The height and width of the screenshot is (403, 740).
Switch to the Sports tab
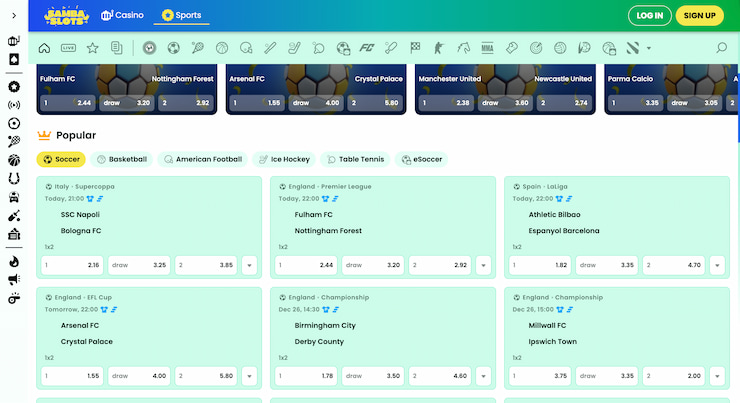coord(181,15)
